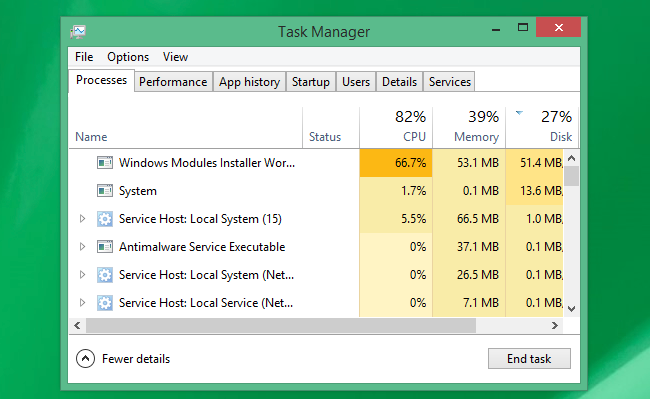Click the 7.1 MB memory cell

[x=469, y=303]
